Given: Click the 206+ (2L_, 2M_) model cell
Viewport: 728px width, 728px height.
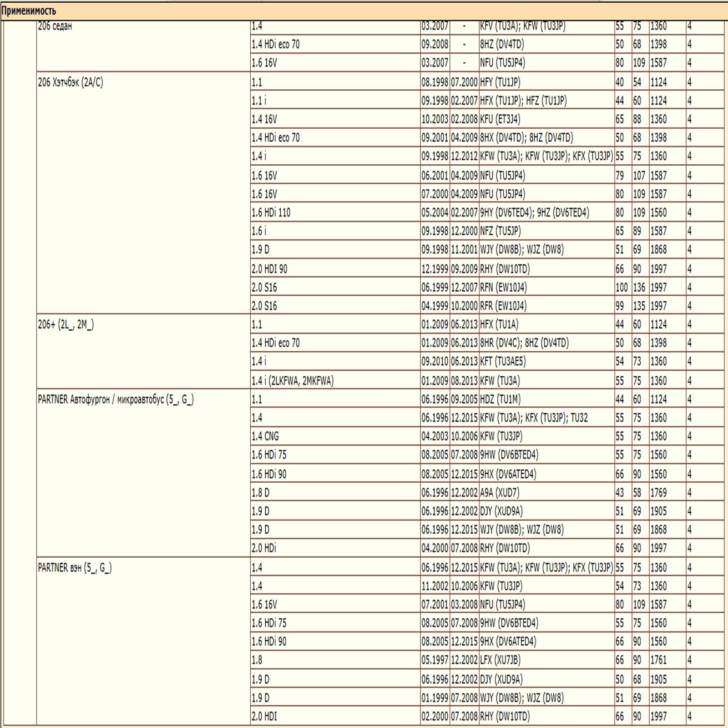Looking at the screenshot, I should 66,324.
